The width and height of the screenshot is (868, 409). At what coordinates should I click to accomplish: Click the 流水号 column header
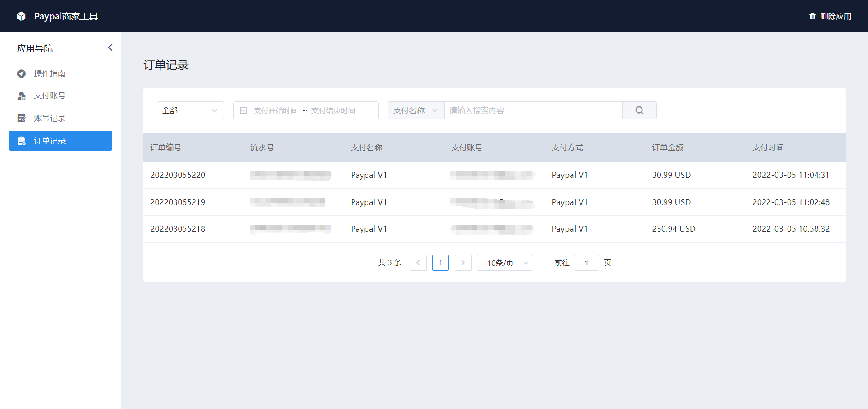coord(262,147)
